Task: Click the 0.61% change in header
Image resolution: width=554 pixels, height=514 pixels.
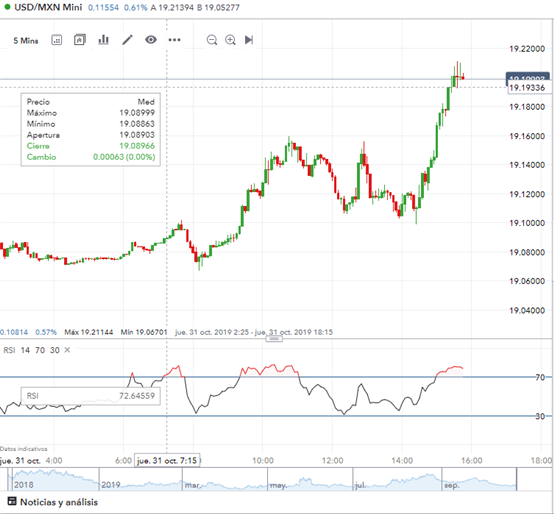Action: point(136,7)
